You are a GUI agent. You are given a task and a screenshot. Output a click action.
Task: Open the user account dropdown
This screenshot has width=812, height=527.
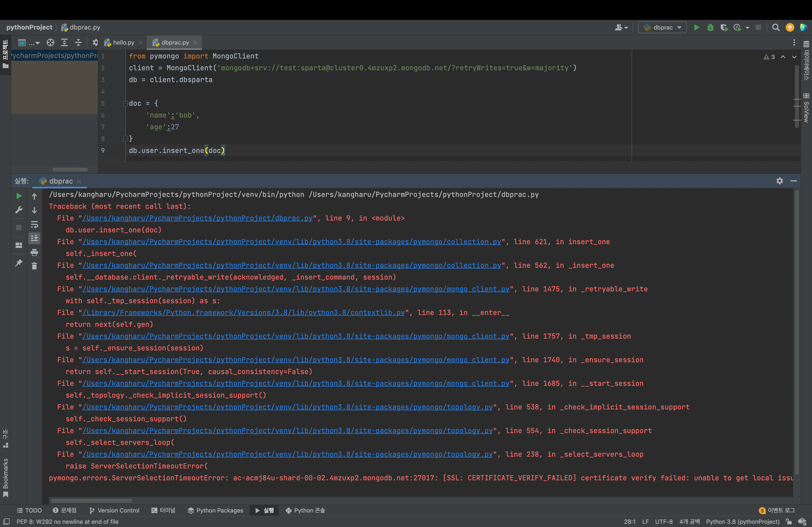click(x=621, y=28)
